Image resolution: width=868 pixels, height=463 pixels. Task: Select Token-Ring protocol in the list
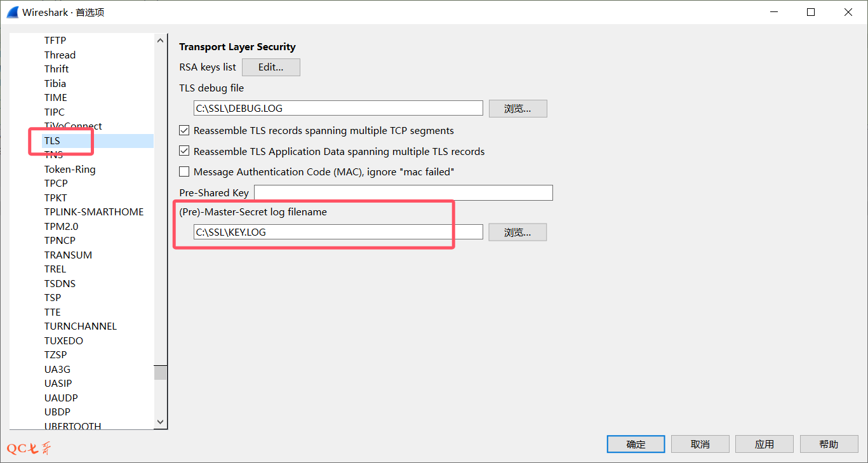click(x=70, y=170)
